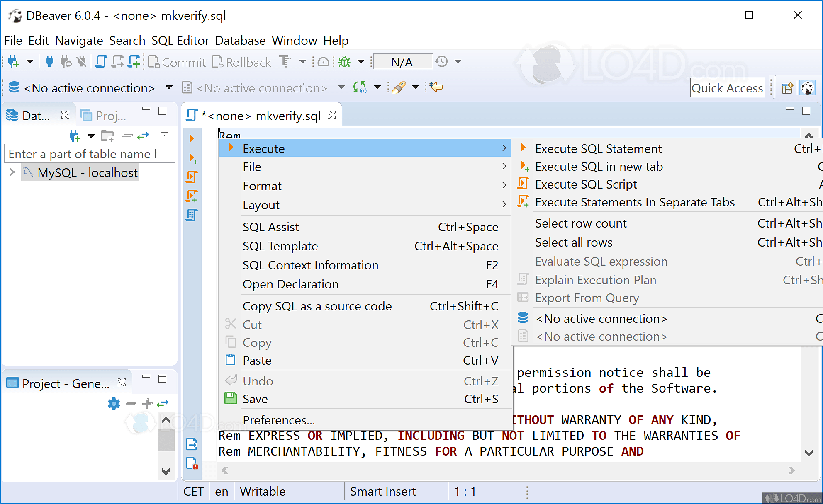Open the Format submenu in context menu

(262, 186)
